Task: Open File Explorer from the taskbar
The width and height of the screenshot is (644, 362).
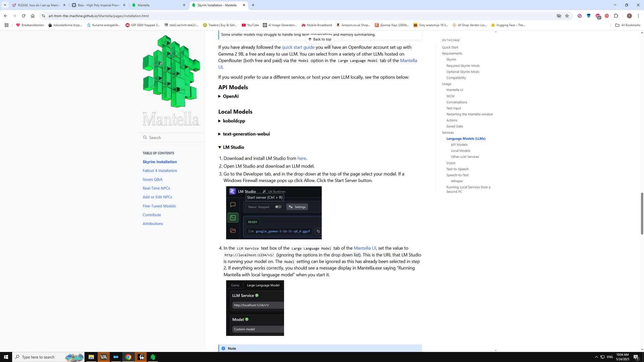Action: pos(91,357)
